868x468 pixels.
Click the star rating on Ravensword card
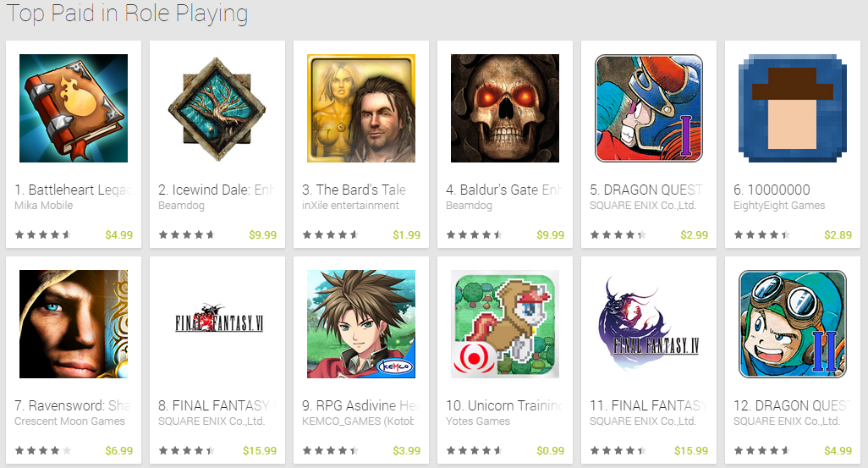click(x=43, y=451)
